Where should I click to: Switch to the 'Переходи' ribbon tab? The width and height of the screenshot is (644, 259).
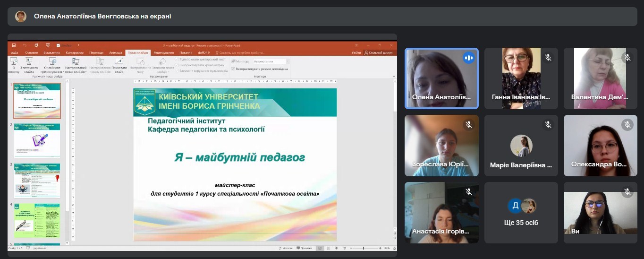96,52
